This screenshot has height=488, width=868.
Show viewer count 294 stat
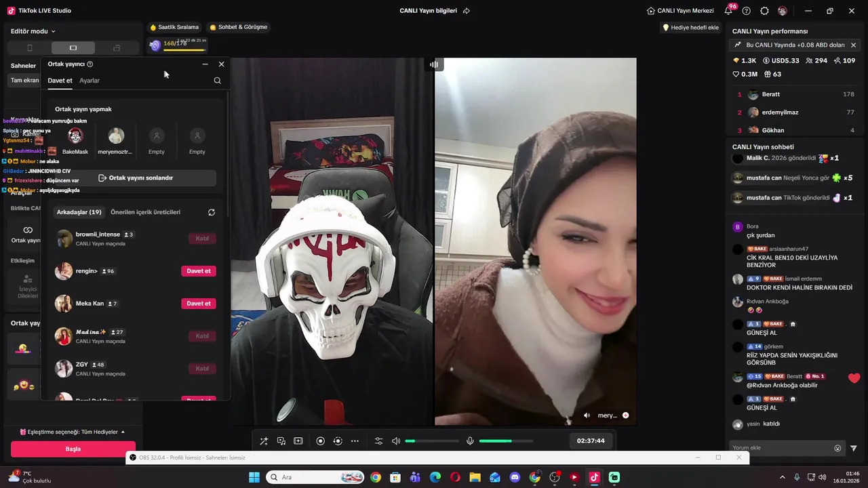tap(815, 60)
